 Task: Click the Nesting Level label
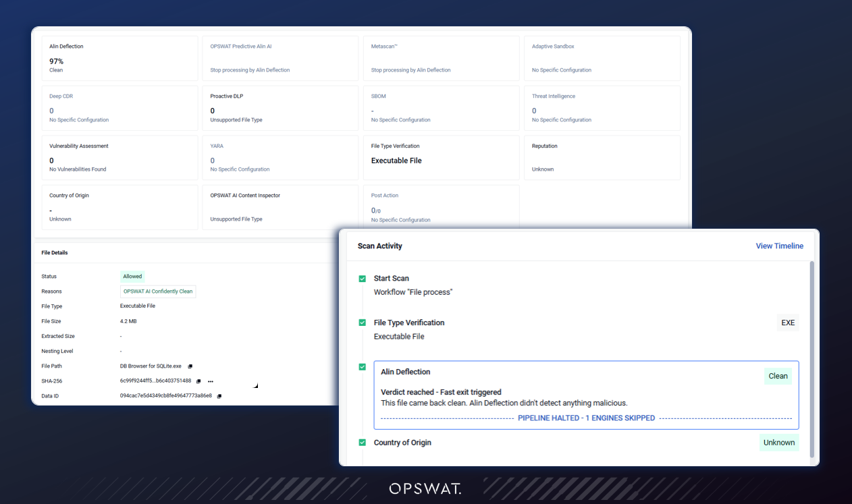point(57,352)
